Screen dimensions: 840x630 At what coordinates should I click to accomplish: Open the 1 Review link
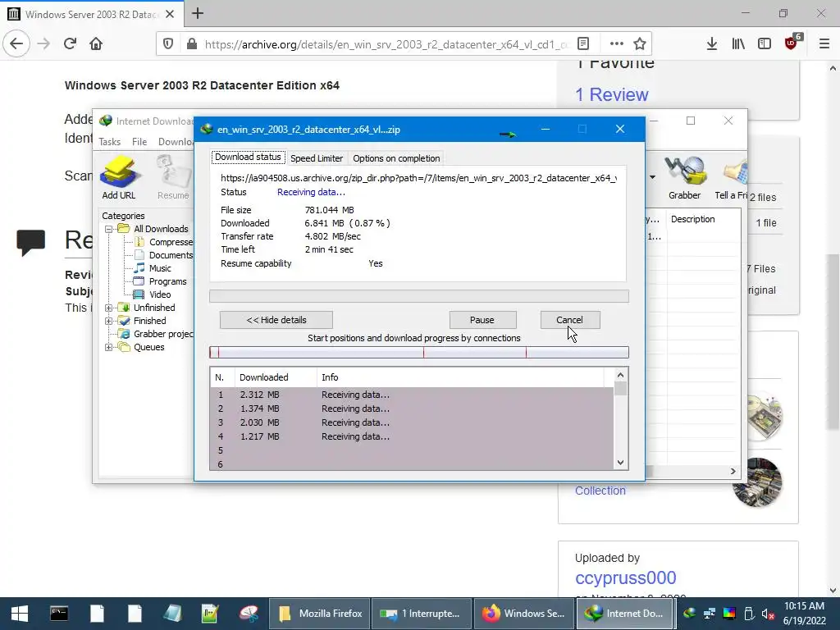tap(612, 94)
